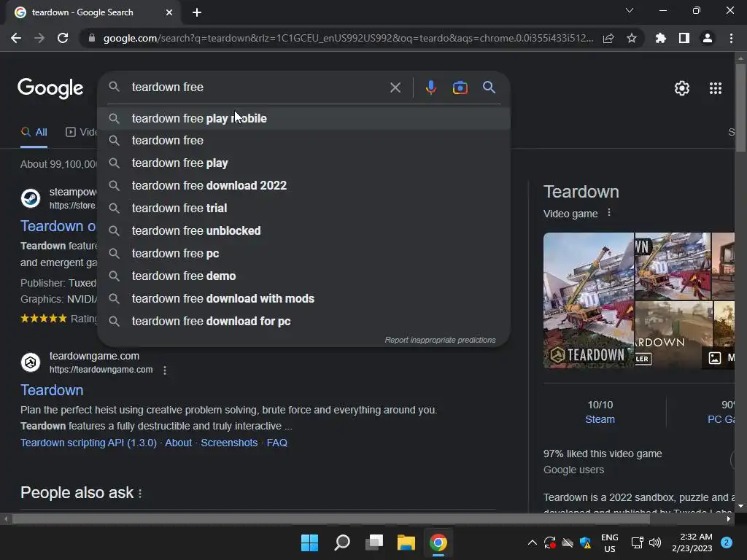Click the Google logo
Screen dimensions: 747x560
(50, 88)
